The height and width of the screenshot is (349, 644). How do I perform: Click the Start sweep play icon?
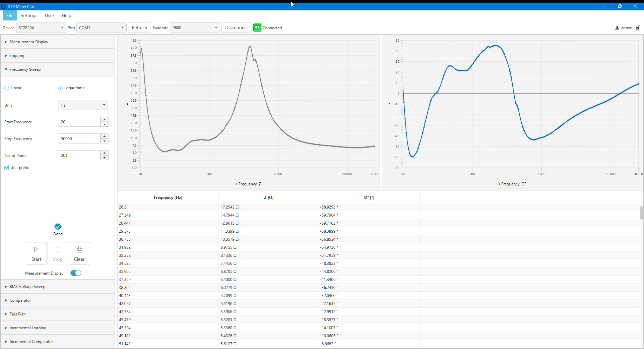[x=36, y=249]
